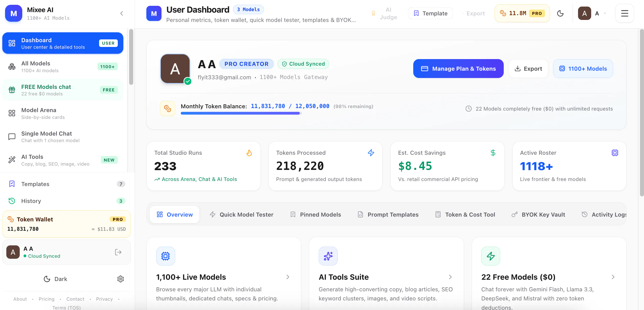Click the Export button in the profile card

coord(528,69)
